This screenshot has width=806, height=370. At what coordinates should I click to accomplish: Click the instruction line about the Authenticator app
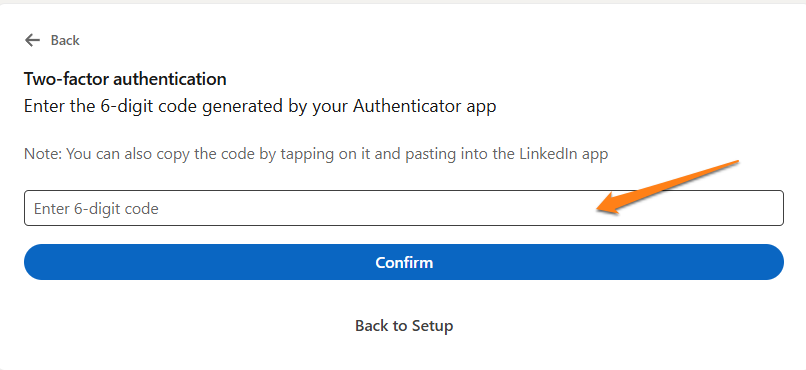coord(260,106)
